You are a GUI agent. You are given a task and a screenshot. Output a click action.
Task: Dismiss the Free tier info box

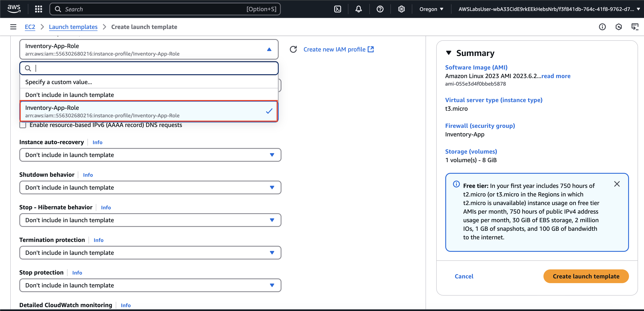pyautogui.click(x=617, y=184)
